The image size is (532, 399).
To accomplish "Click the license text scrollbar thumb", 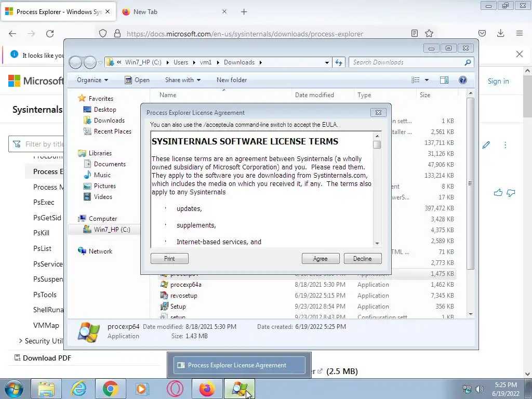I will [377, 145].
